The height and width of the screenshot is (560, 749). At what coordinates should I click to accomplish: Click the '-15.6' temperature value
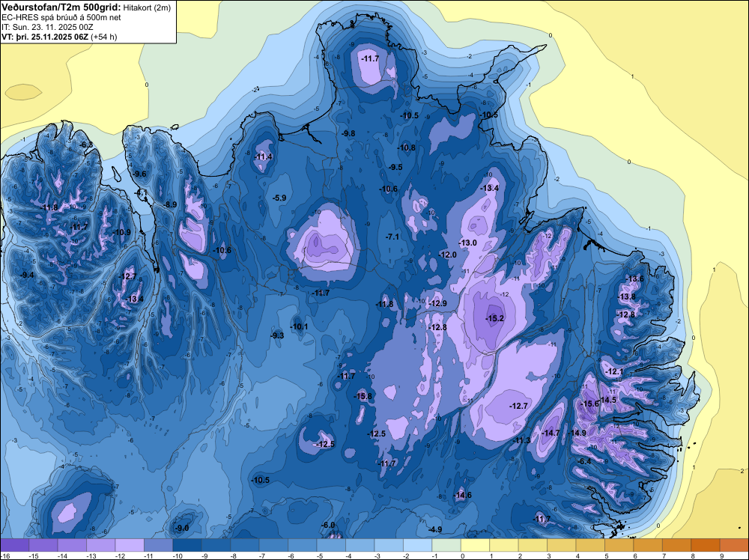[x=589, y=404]
